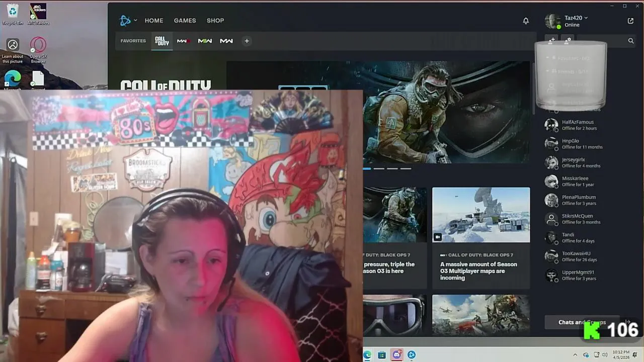This screenshot has width=644, height=362.
Task: Click the Add Friend icon
Action: point(552,40)
